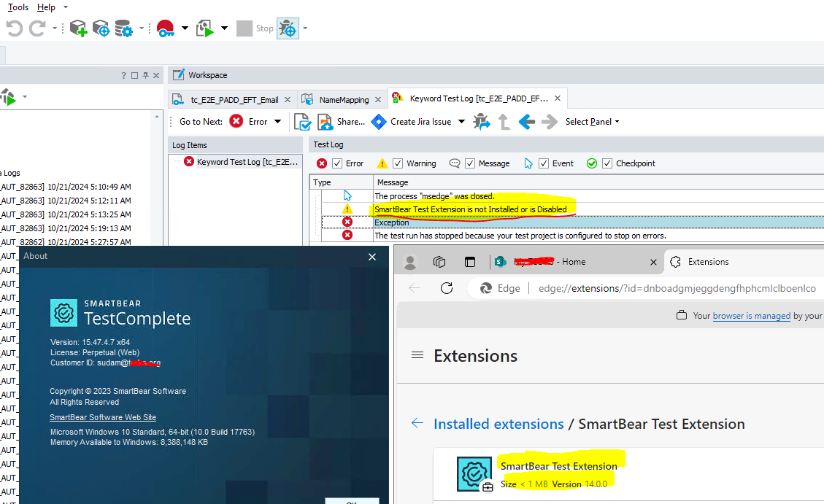The width and height of the screenshot is (824, 504).
Task: Click the Create Jira Issue diamond icon
Action: tap(379, 122)
